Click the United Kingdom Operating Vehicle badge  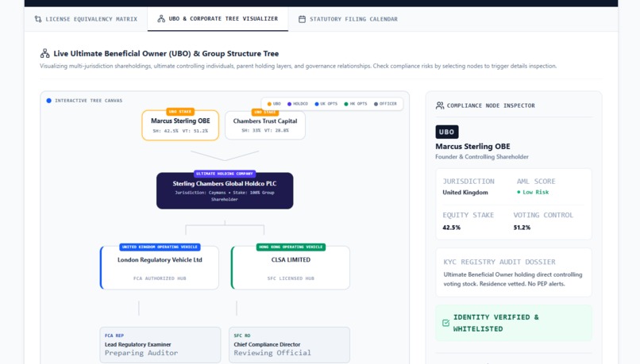160,247
